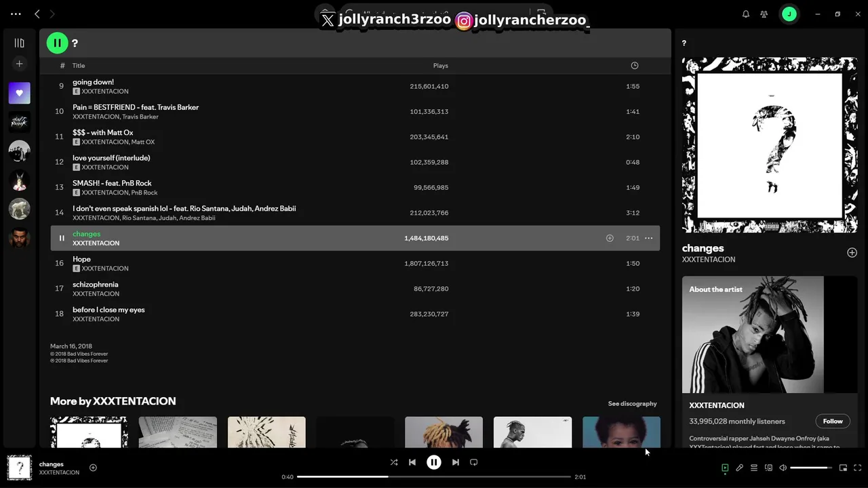Open the notifications bell

[x=746, y=14]
